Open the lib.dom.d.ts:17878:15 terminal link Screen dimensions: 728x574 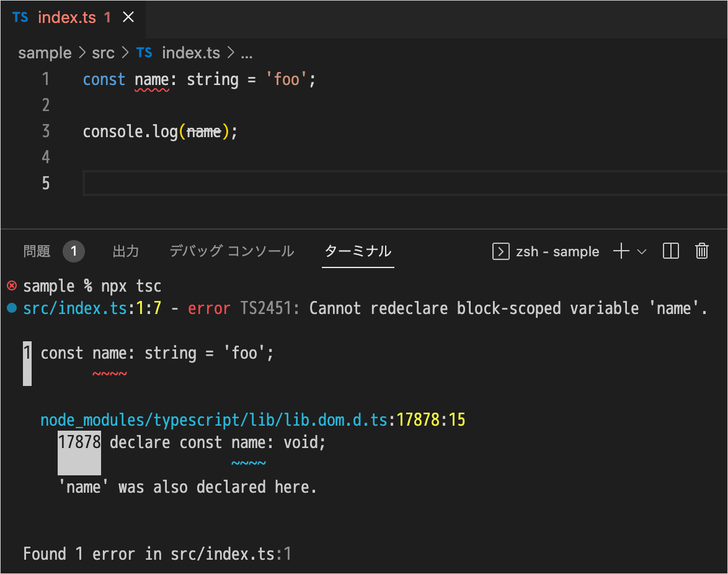tap(252, 421)
